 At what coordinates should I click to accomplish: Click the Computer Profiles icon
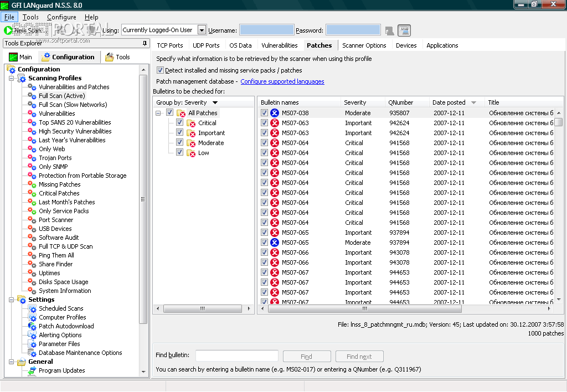click(32, 317)
